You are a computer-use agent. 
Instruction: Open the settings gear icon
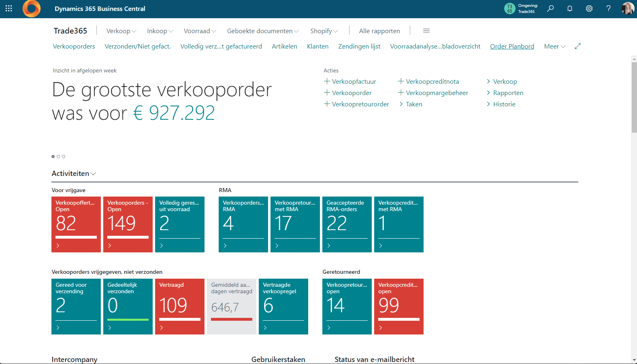tap(589, 8)
